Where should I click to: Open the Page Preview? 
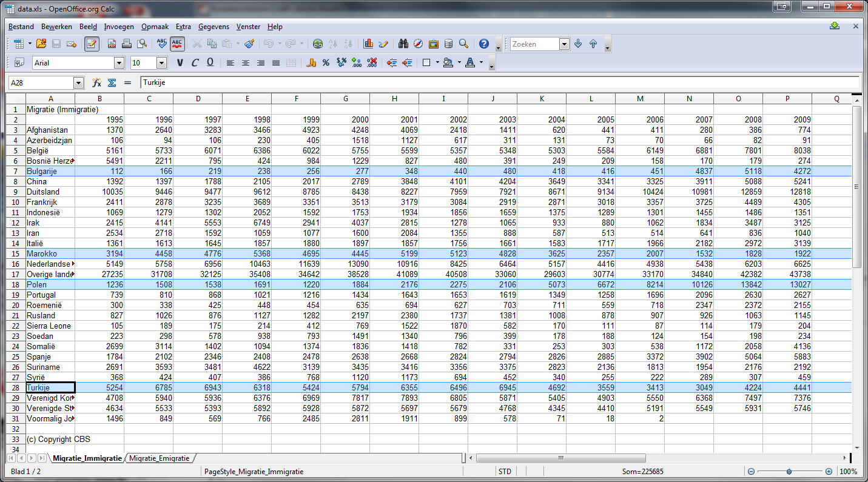tap(142, 44)
